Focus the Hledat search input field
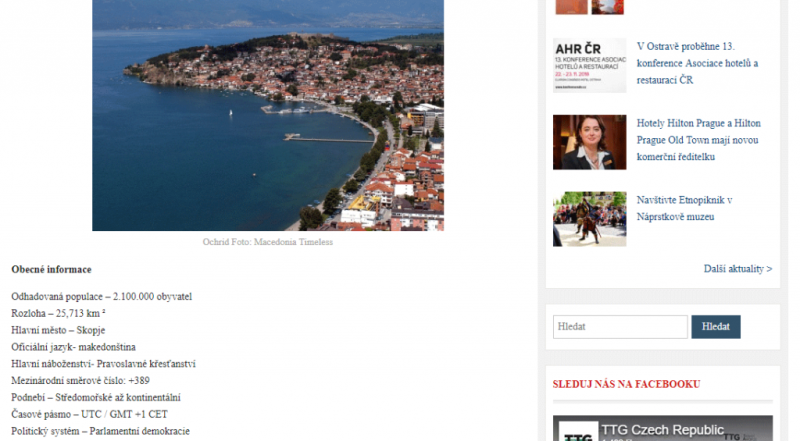Image resolution: width=800 pixels, height=441 pixels. (619, 327)
